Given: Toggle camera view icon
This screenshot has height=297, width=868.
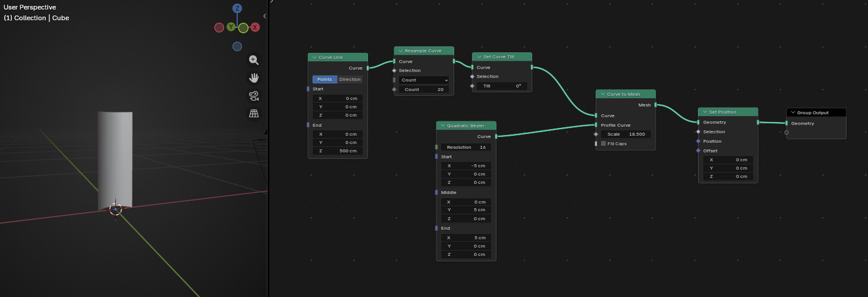Looking at the screenshot, I should point(254,95).
